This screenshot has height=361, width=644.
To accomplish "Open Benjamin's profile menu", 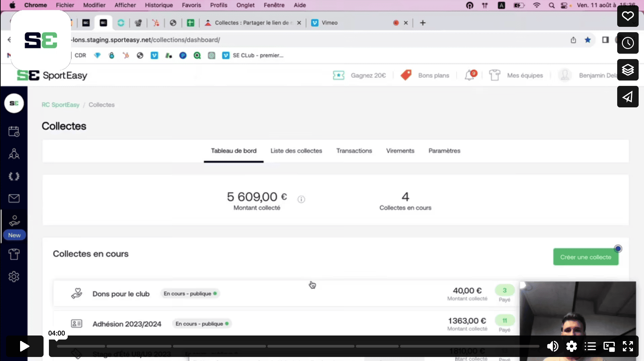I will point(588,75).
